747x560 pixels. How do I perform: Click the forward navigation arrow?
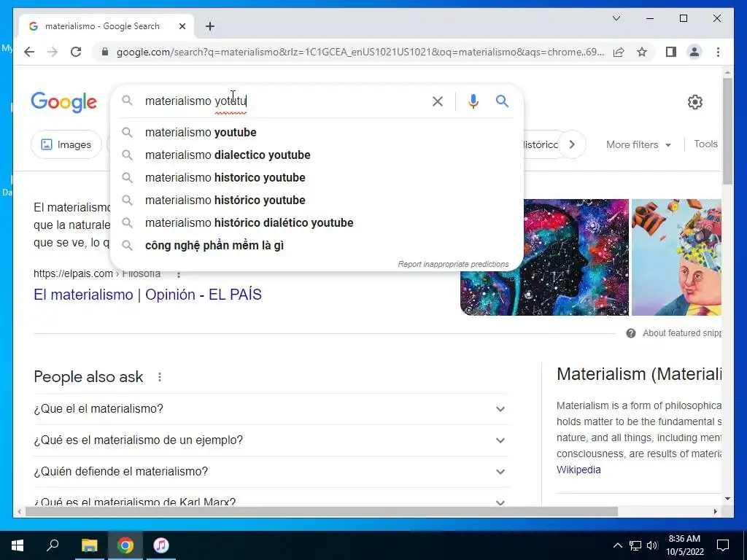pyautogui.click(x=53, y=52)
